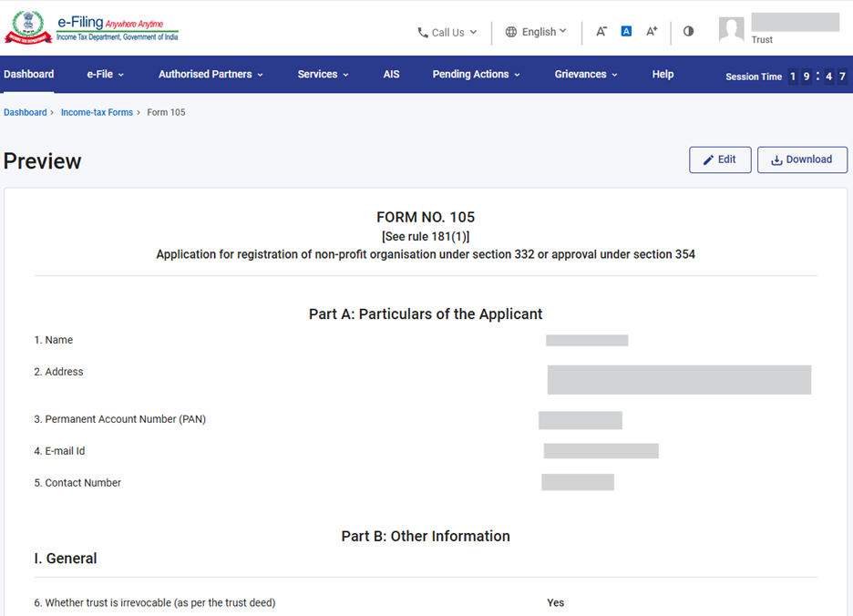Click the e-Filing Income Tax Department logo
Image resolution: width=853 pixels, height=616 pixels.
91,27
